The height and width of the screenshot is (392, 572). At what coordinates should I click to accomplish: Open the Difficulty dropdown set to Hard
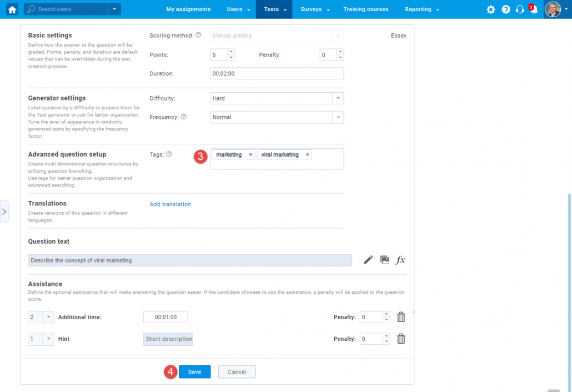[x=337, y=98]
